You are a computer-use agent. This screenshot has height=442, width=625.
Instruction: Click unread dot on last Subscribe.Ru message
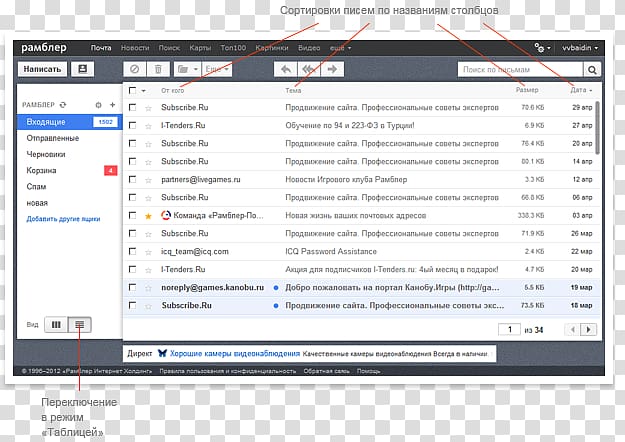pyautogui.click(x=276, y=306)
